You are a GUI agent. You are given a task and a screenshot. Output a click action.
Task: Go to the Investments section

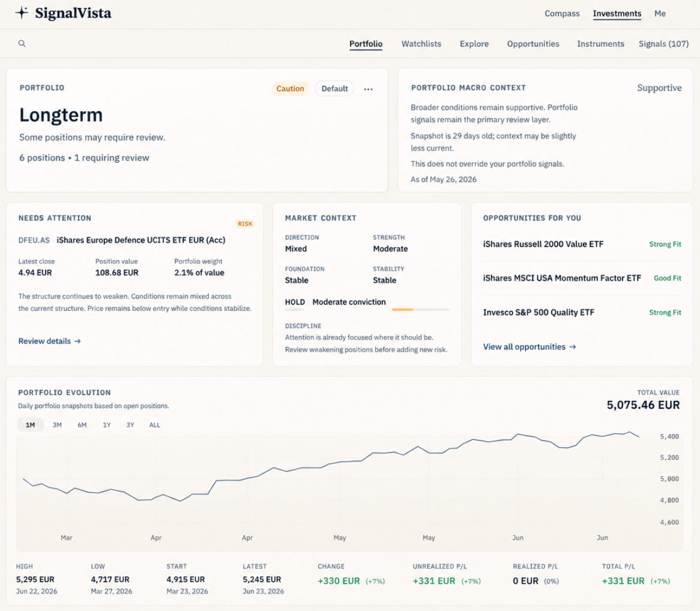click(617, 13)
